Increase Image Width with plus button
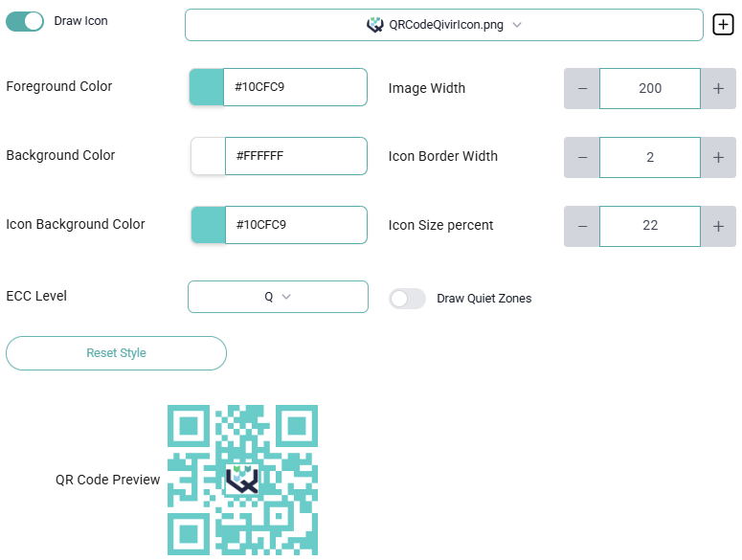This screenshot has height=560, width=742. pos(718,88)
